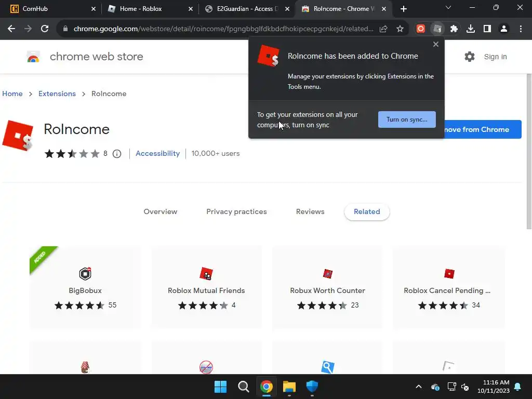
Task: Open a new browser tab
Action: tap(403, 9)
